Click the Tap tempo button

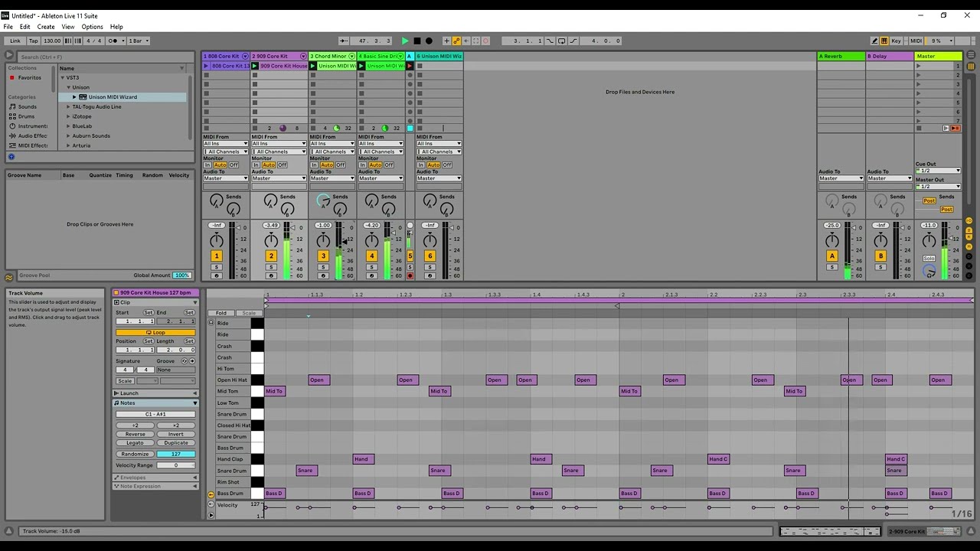click(x=34, y=41)
